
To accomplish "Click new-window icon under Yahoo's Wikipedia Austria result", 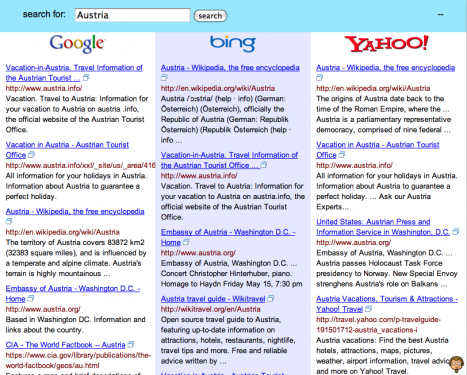I will pos(319,78).
